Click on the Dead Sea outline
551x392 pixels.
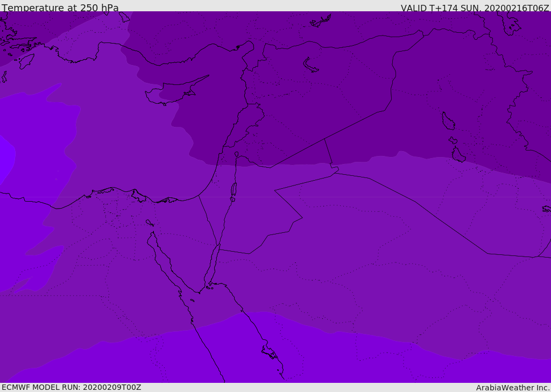click(x=234, y=189)
